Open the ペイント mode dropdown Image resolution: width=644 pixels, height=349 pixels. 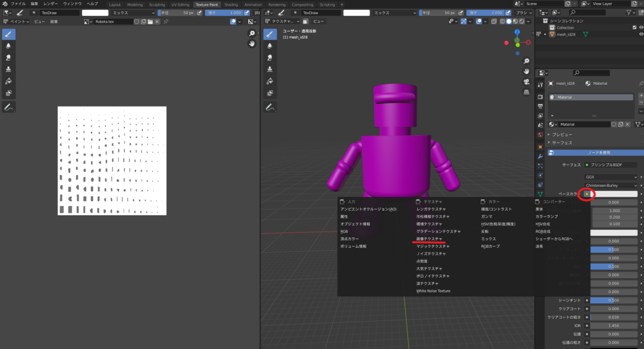(x=16, y=22)
